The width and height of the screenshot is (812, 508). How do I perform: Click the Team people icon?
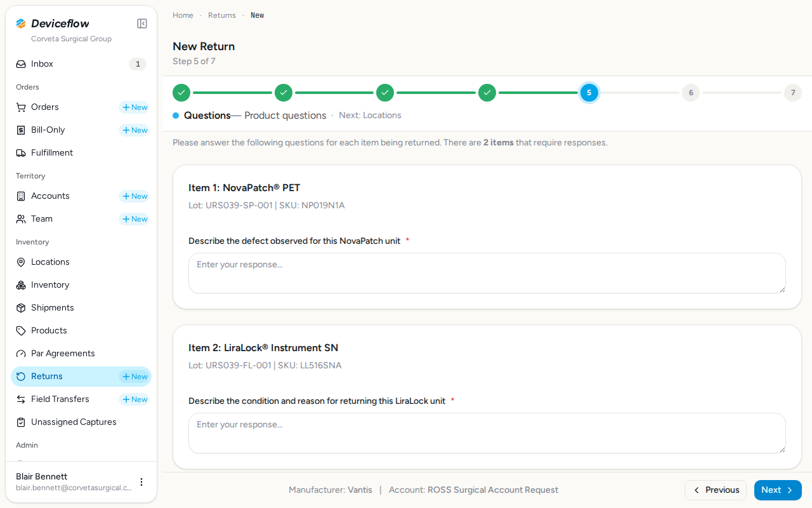(x=21, y=219)
